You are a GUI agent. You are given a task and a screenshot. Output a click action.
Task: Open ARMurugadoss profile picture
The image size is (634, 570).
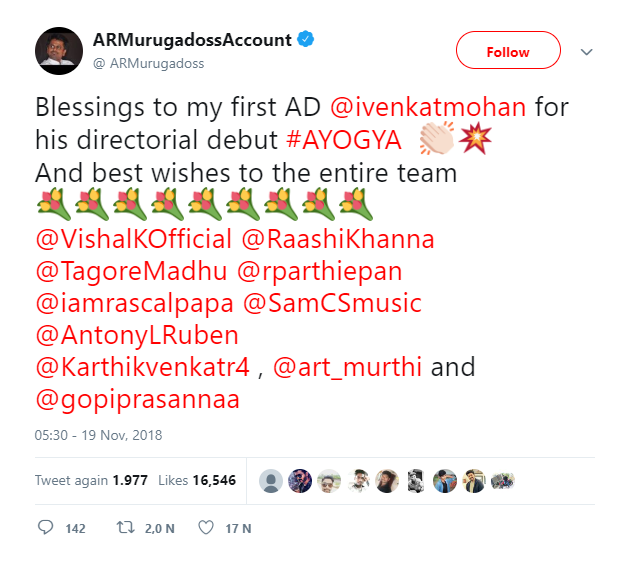[x=58, y=49]
